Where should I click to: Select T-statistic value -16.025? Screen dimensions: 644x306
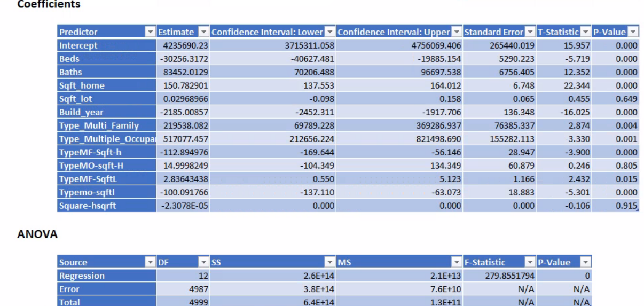pos(564,112)
